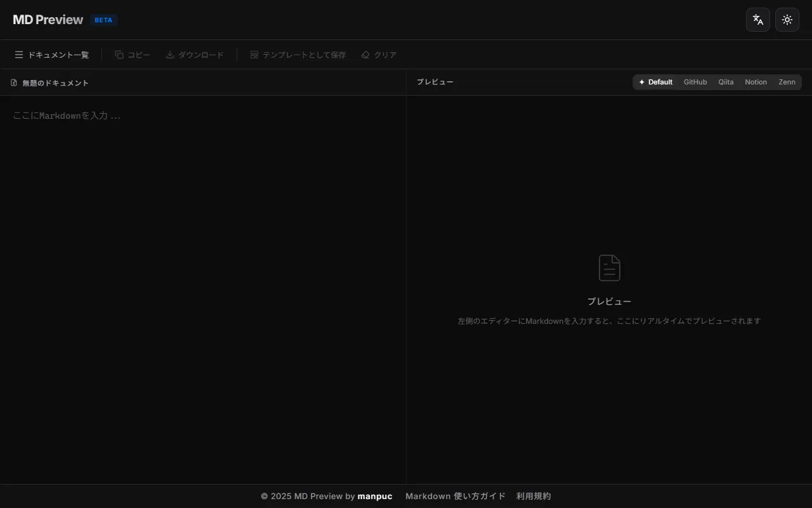812x508 pixels.
Task: Click into the Markdown editor input area
Action: pyautogui.click(x=203, y=290)
